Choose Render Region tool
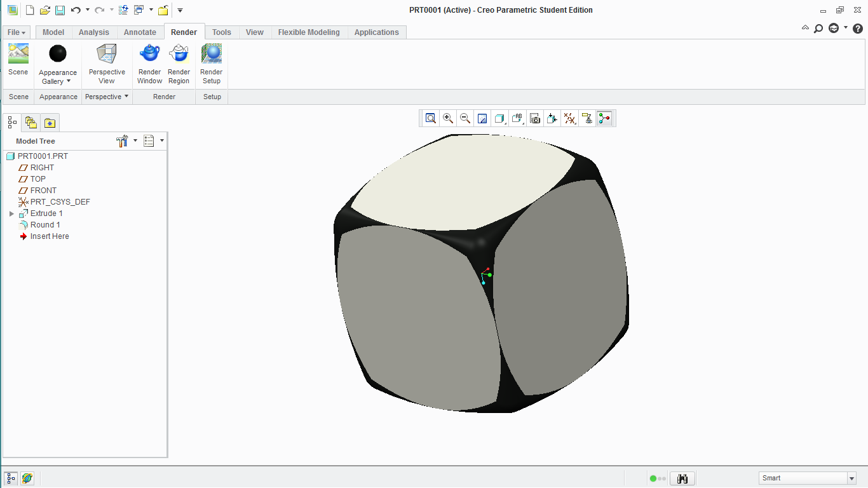Image resolution: width=868 pixels, height=488 pixels. [179, 64]
